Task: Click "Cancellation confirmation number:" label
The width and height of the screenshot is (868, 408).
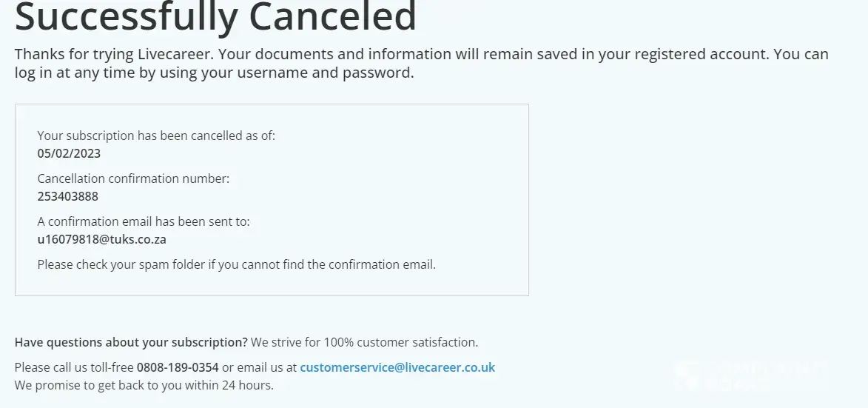Action: pos(133,178)
